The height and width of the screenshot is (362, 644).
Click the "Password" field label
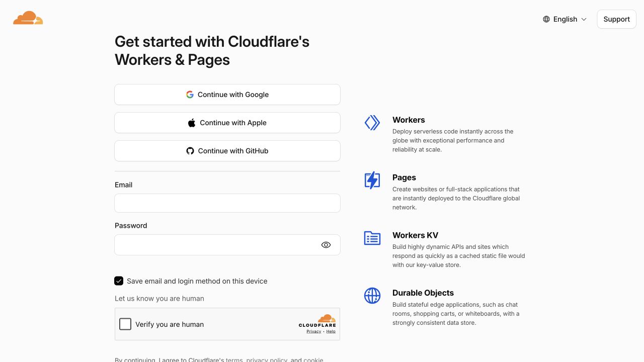pos(131,225)
